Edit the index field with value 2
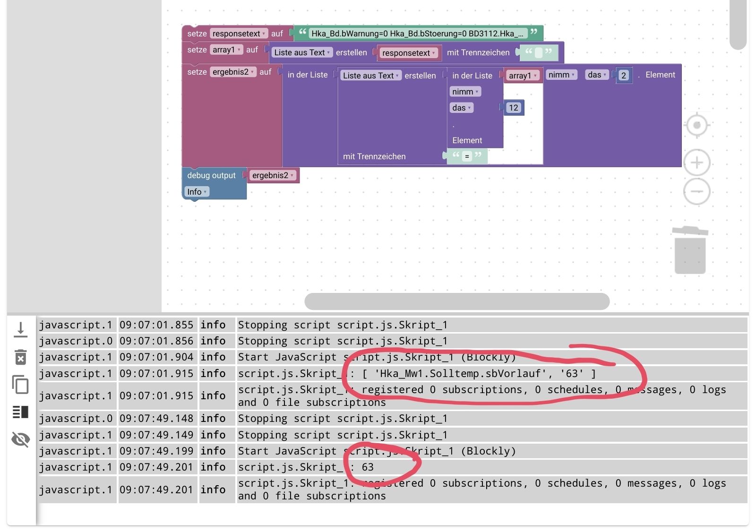 click(x=624, y=75)
